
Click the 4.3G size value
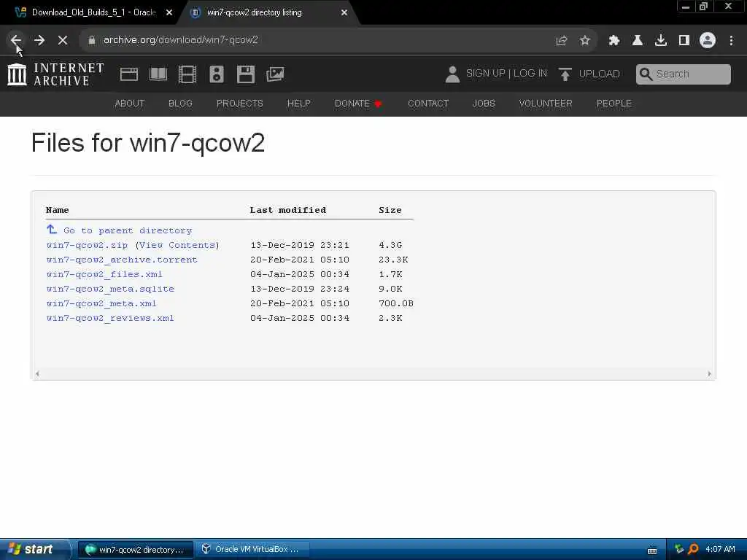coord(391,245)
